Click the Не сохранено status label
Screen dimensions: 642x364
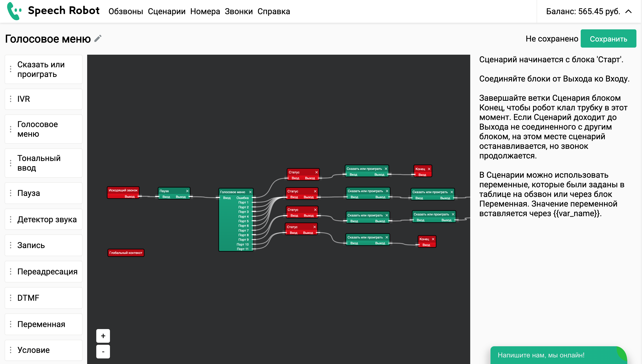tap(552, 39)
